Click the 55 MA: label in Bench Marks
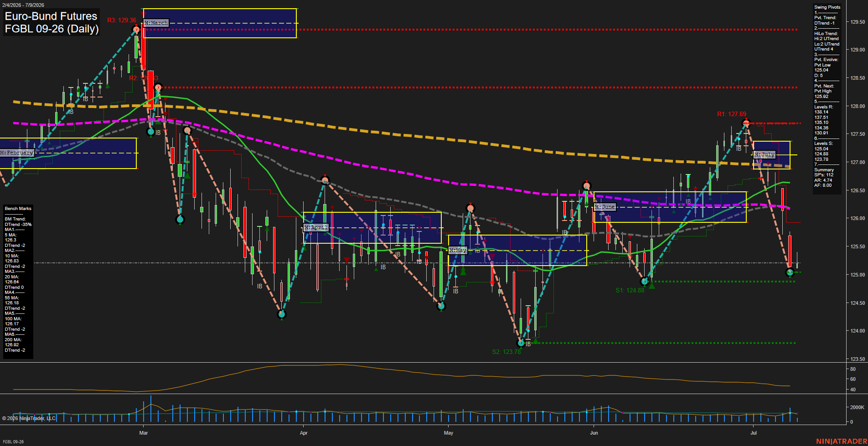This screenshot has height=446, width=868. (11, 298)
